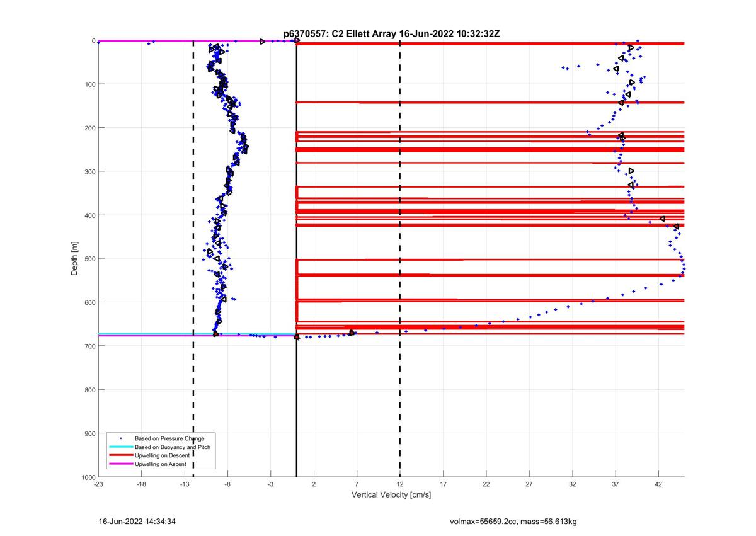Image resolution: width=756 pixels, height=536 pixels.
Task: Click the 'volmax=55659.2cc, mass=56.613kg' footer text
Action: tap(513, 522)
